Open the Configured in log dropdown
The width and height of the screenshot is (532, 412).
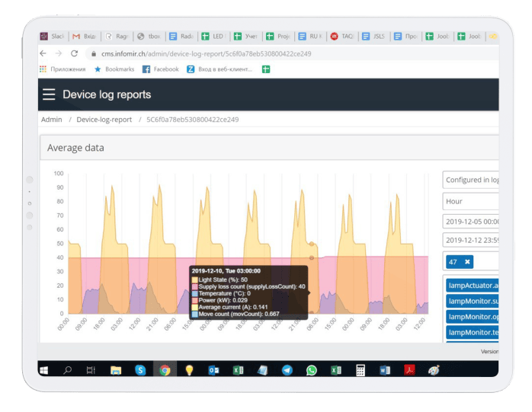point(471,180)
